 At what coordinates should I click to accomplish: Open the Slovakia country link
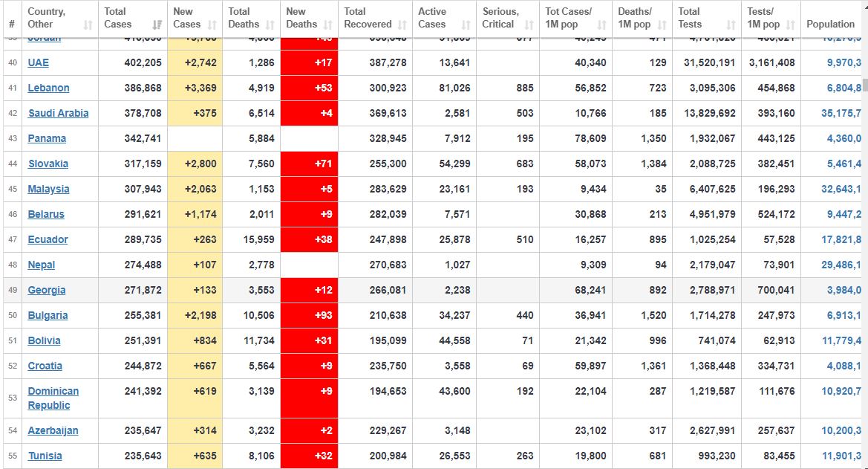click(x=48, y=164)
